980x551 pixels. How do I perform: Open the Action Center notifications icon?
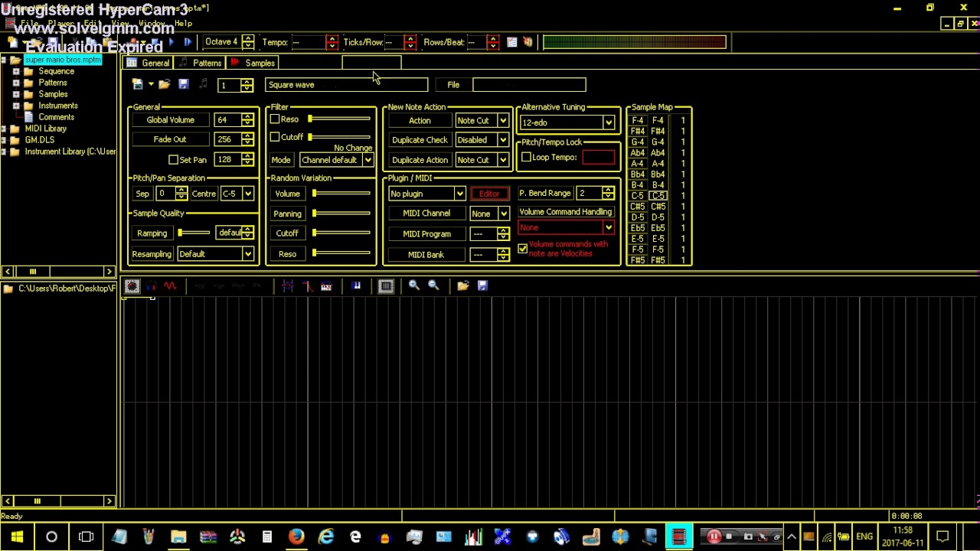942,536
